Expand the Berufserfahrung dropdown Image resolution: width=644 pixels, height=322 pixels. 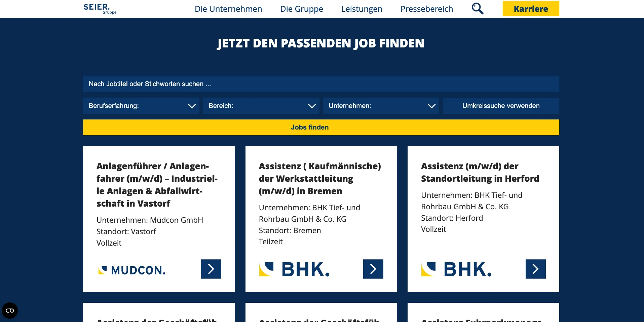point(141,106)
